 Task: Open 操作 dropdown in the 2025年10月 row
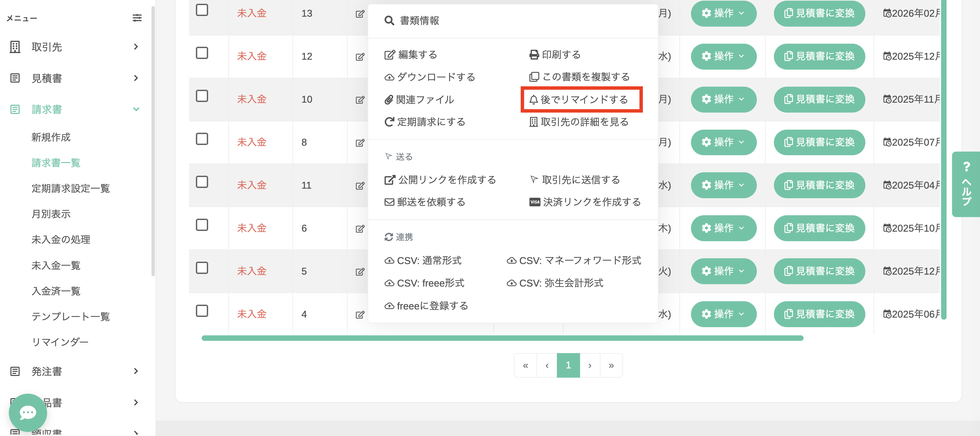723,228
